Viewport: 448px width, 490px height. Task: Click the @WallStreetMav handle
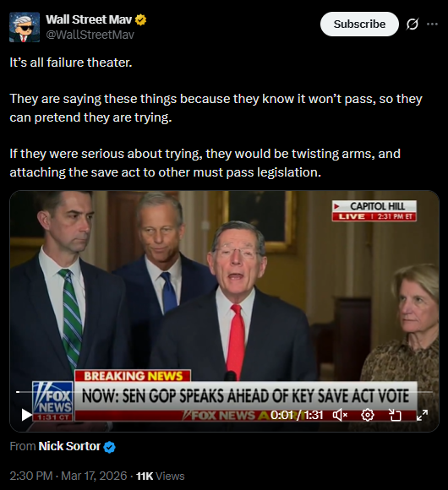pyautogui.click(x=90, y=35)
